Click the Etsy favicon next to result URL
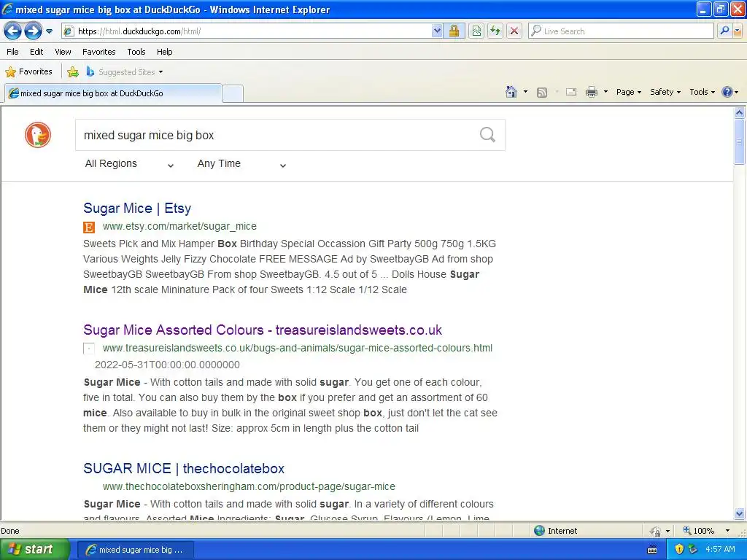Viewport: 747px width, 560px height. click(x=89, y=227)
